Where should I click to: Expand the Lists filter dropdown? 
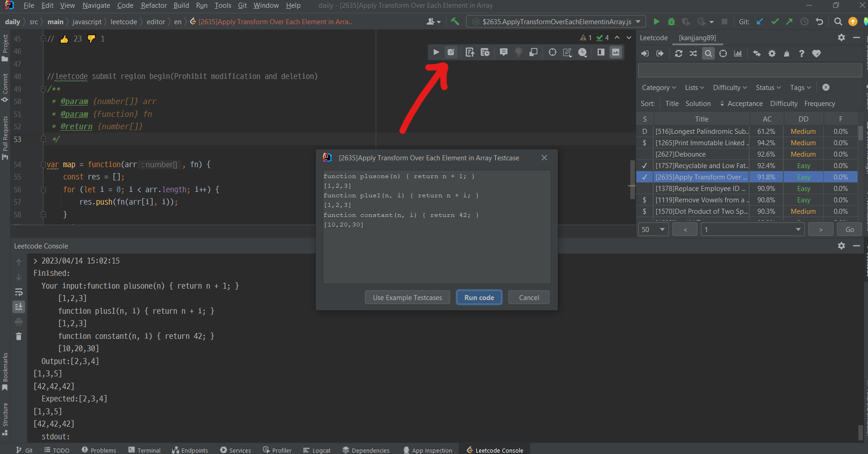(x=694, y=88)
